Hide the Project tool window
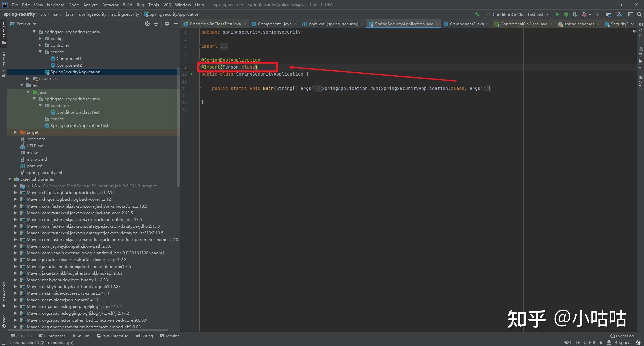 [x=175, y=24]
